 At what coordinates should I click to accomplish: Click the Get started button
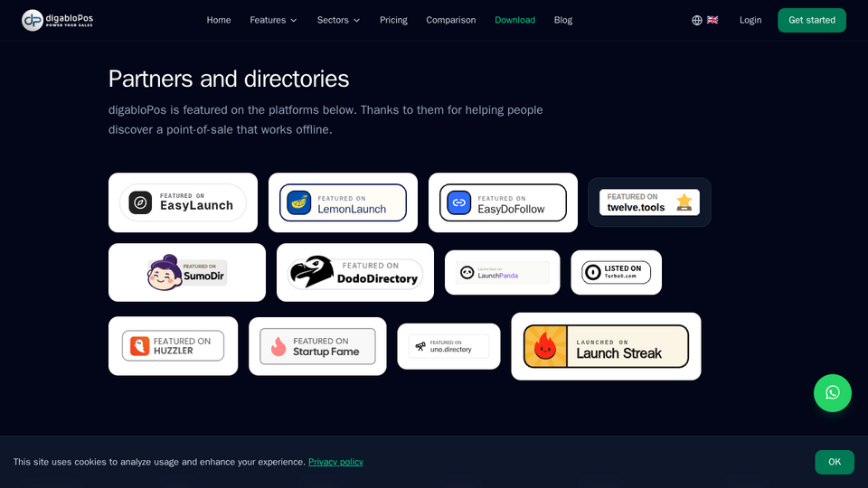[x=812, y=20]
